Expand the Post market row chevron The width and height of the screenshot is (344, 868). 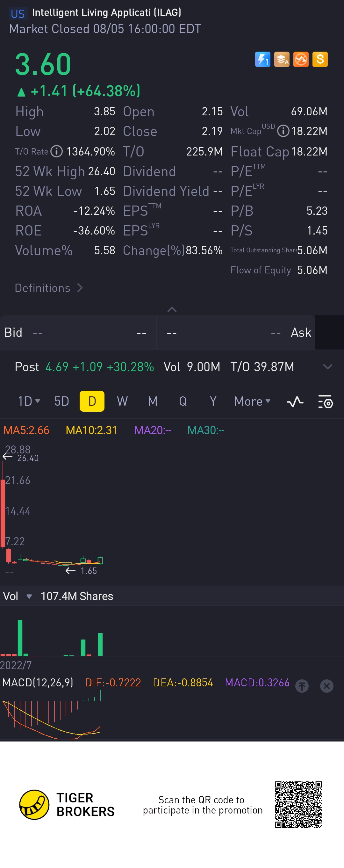[327, 367]
